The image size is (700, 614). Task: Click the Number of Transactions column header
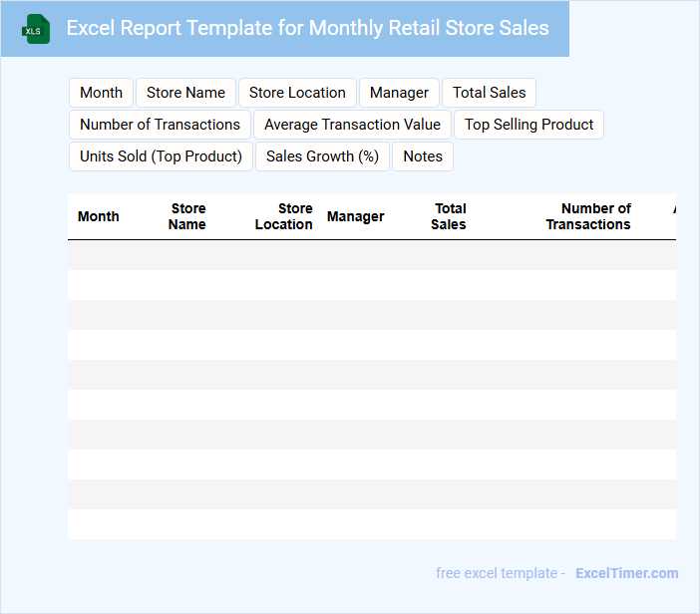pos(588,216)
